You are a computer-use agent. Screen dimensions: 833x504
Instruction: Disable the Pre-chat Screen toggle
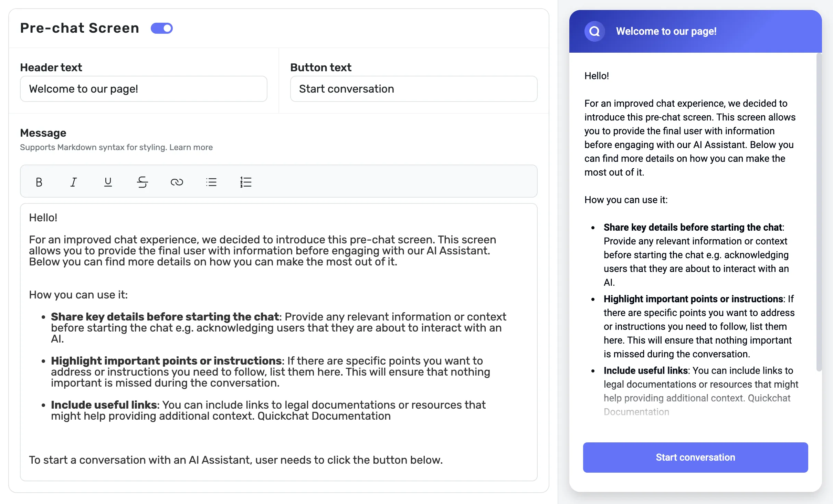tap(162, 28)
